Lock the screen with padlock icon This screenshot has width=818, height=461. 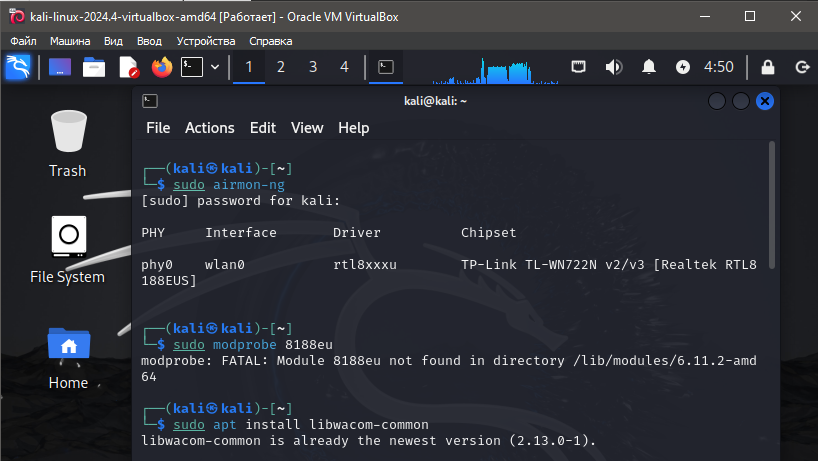(x=767, y=67)
